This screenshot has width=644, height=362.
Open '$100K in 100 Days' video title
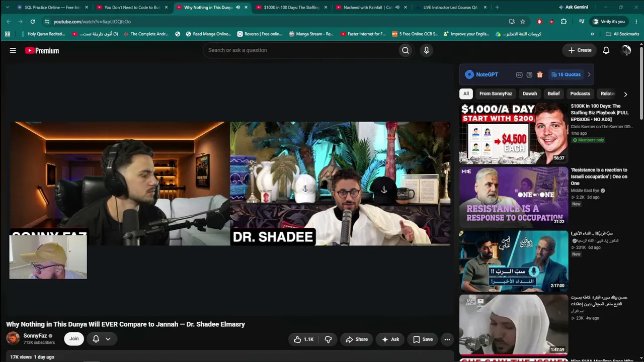(600, 113)
